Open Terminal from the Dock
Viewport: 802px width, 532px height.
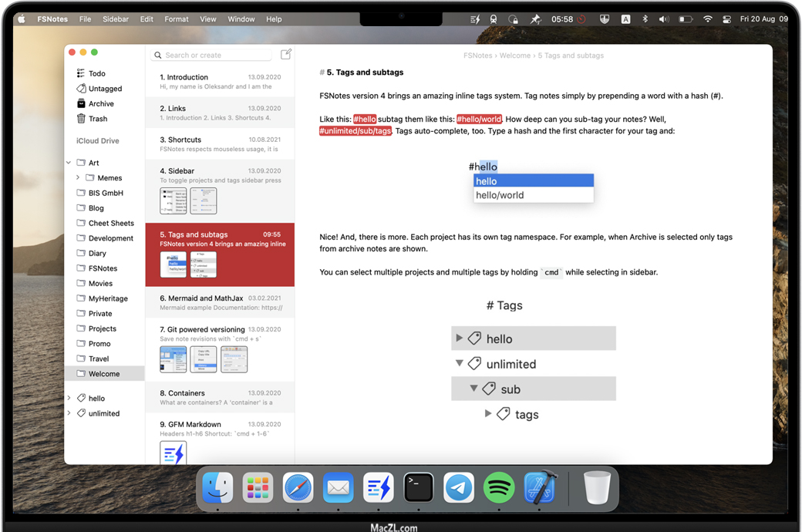point(419,487)
